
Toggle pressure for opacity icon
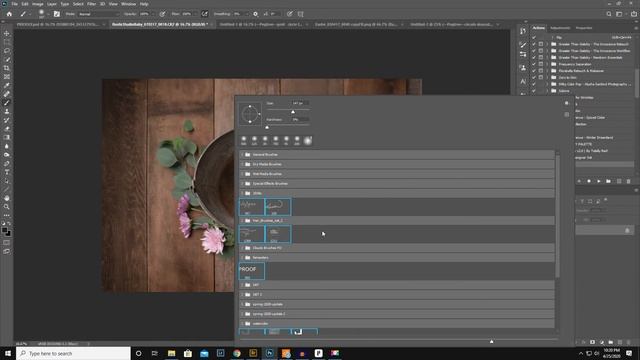click(x=162, y=14)
